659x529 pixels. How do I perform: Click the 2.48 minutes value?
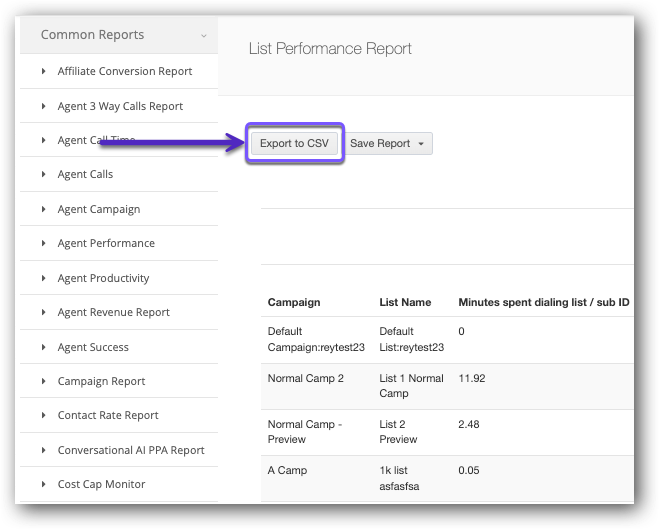[469, 424]
